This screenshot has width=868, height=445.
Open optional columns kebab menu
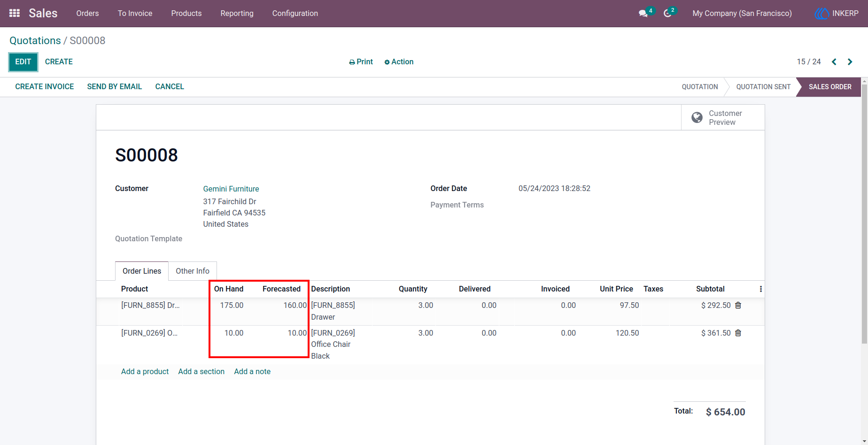[x=760, y=289]
